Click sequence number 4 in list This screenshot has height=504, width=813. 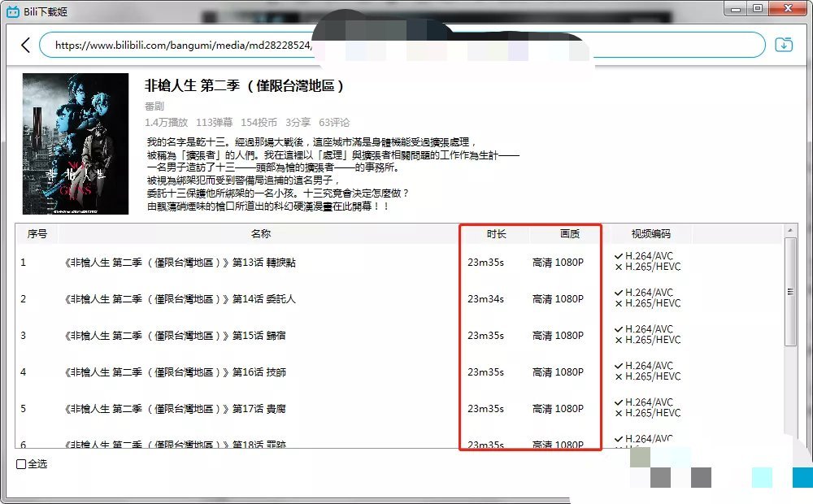coord(23,372)
